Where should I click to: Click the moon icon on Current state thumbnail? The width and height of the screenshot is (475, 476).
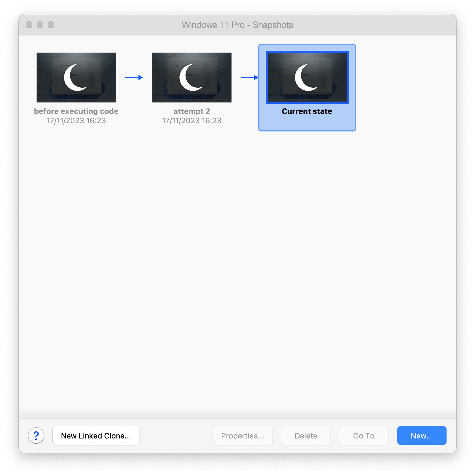305,78
